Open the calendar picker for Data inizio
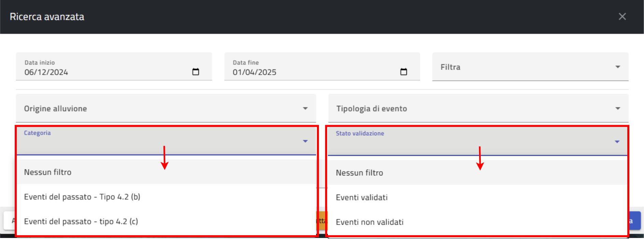Screen dimensions: 644x239 196,72
